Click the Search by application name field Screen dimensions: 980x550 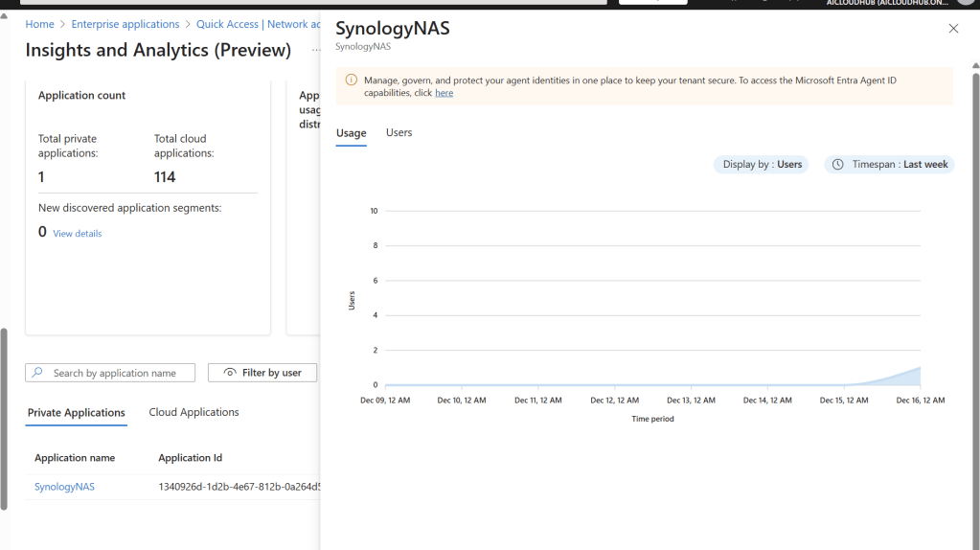click(115, 373)
